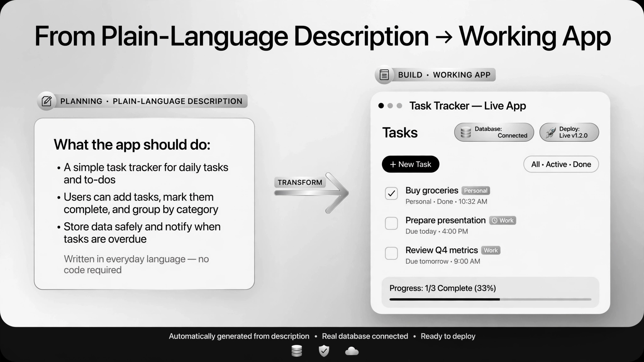Click the Prepare presentation task title
This screenshot has width=644, height=362.
445,220
